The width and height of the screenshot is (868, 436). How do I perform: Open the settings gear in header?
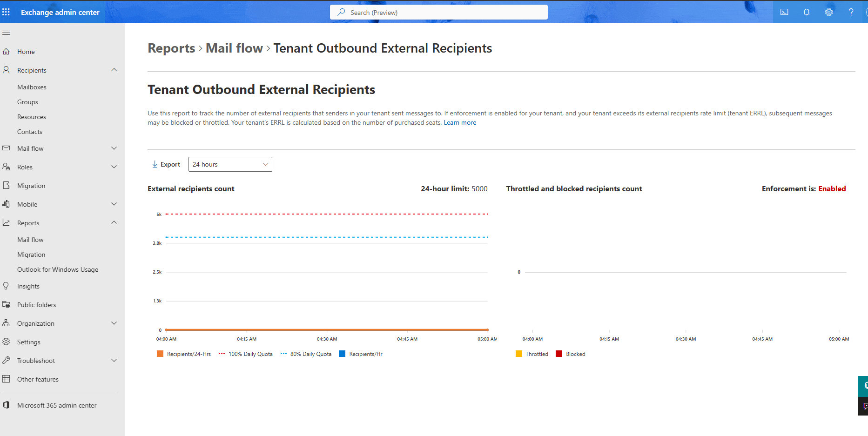[x=829, y=12]
